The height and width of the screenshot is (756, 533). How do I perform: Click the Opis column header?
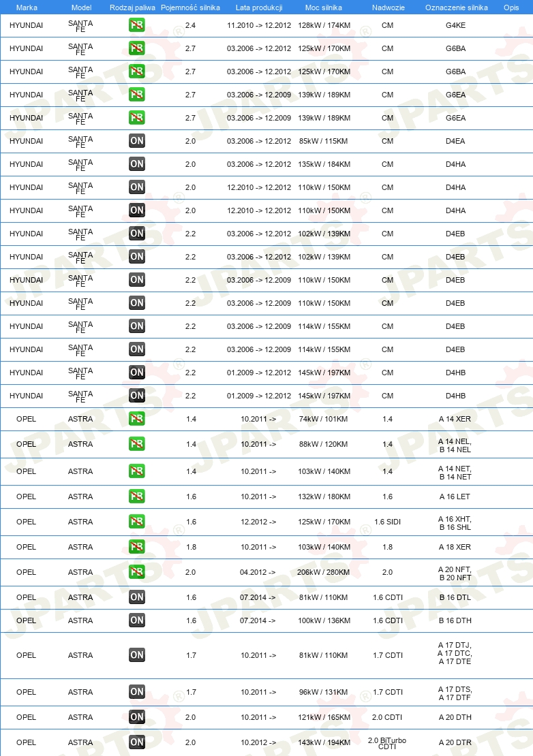[x=511, y=7]
